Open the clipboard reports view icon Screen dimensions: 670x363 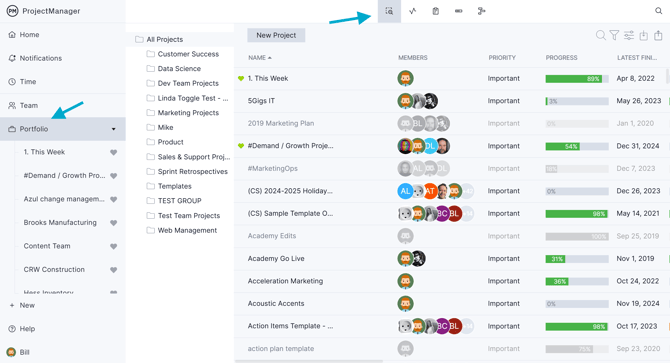point(435,11)
